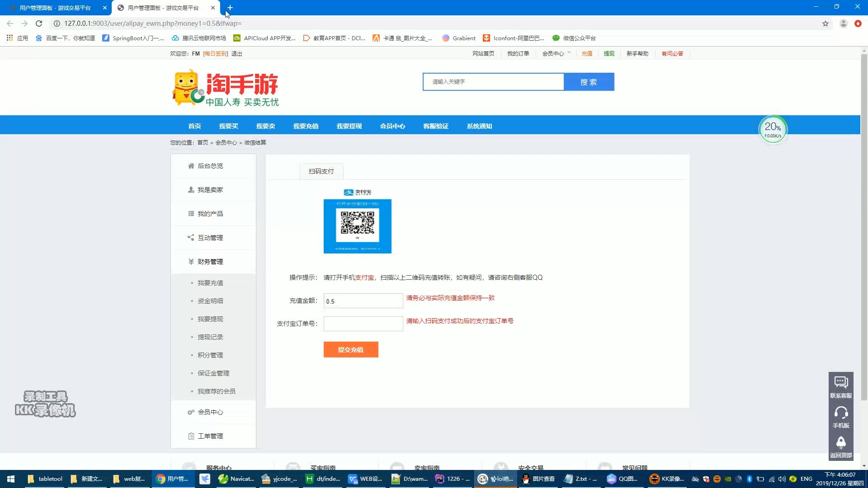This screenshot has width=868, height=488.
Task: Click the 充值金额 input field
Action: (363, 301)
